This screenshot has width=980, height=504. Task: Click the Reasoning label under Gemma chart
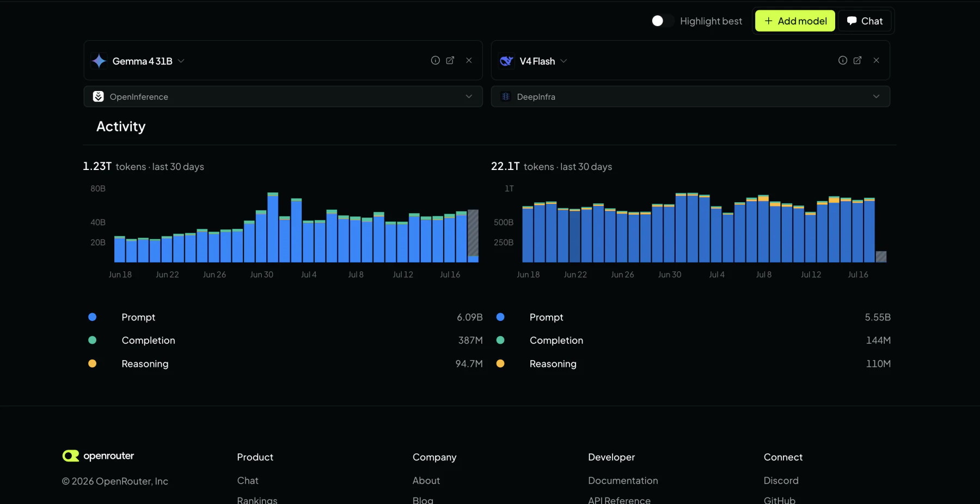click(x=145, y=363)
